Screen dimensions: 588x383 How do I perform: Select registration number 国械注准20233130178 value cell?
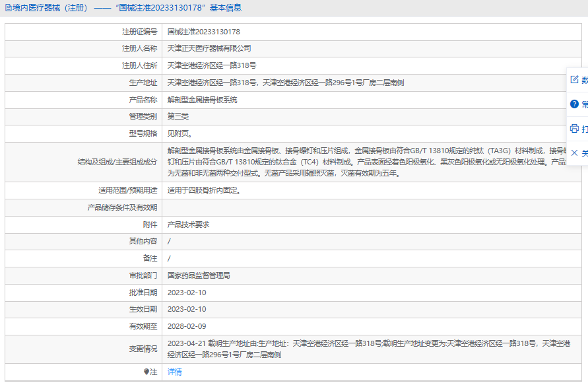coord(203,32)
